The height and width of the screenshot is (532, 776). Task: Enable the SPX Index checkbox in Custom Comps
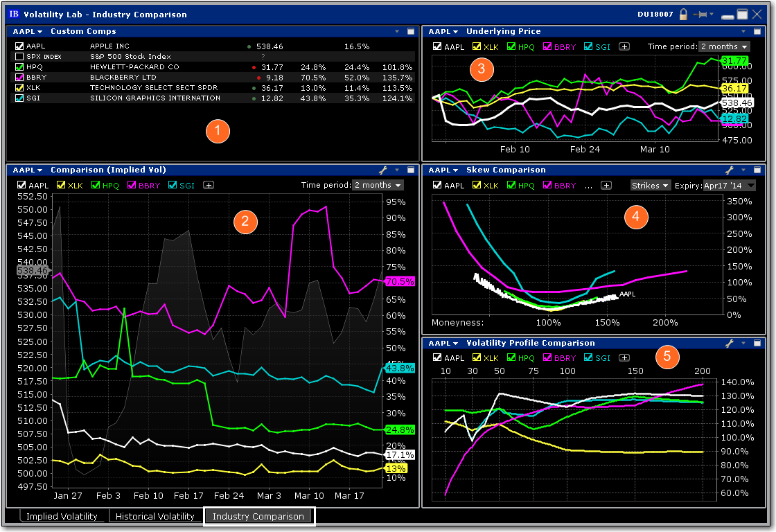click(x=19, y=57)
